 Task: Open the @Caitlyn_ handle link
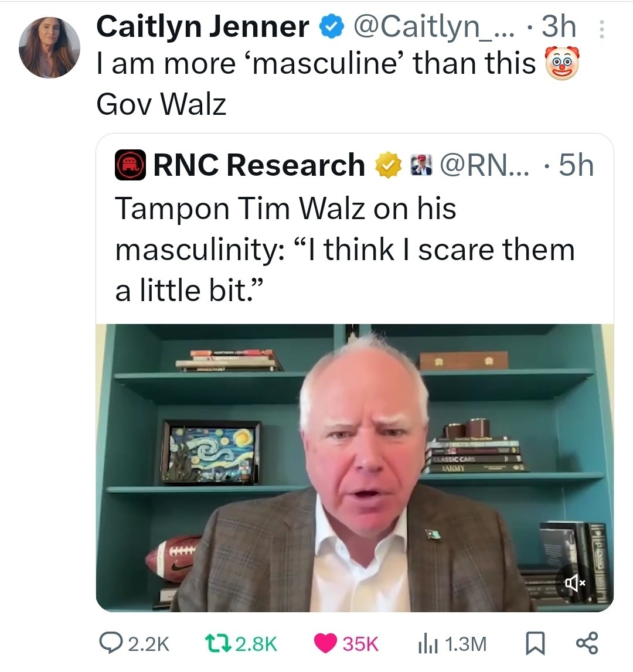click(431, 27)
